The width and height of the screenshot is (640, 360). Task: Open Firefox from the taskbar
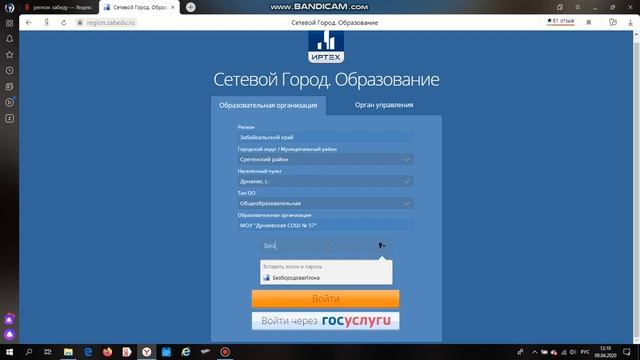(107, 352)
